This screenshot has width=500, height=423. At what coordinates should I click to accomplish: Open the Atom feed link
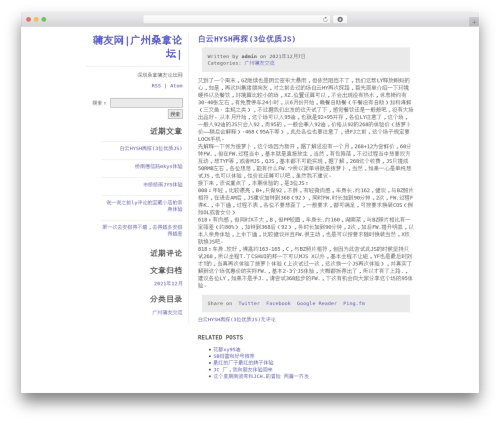[x=176, y=86]
